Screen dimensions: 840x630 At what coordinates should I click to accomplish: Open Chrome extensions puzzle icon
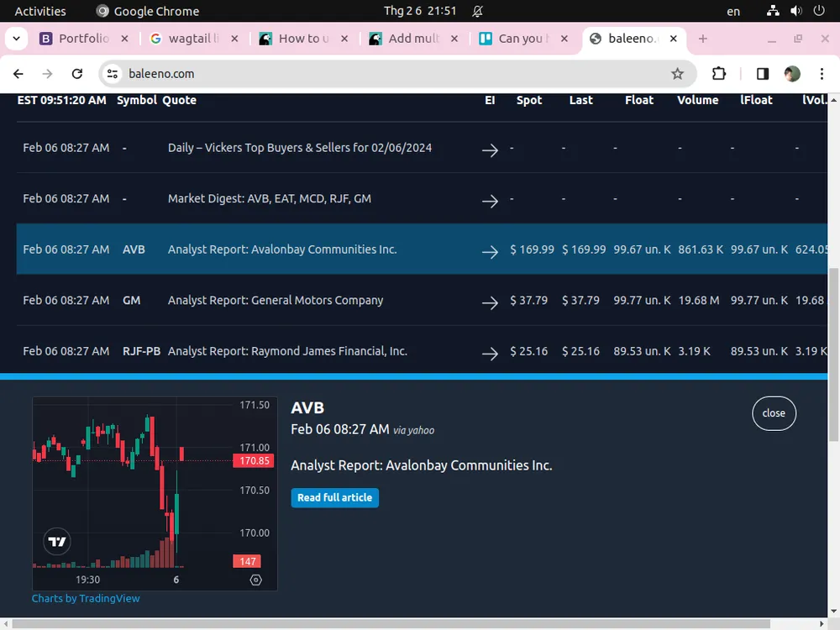pyautogui.click(x=719, y=74)
